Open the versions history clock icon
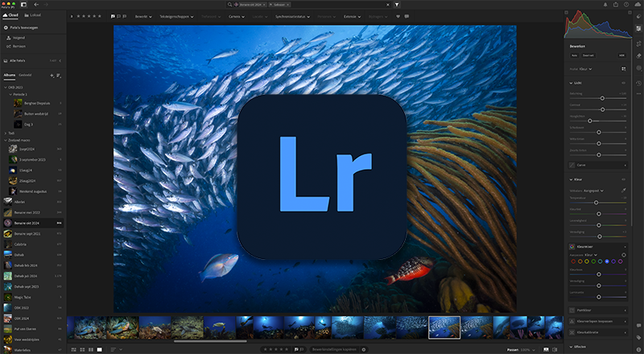 click(x=638, y=84)
